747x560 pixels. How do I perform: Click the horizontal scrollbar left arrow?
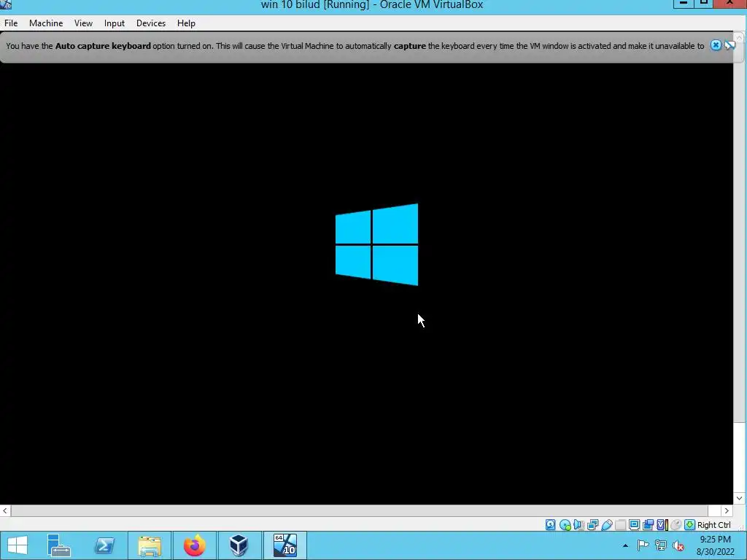[5, 510]
